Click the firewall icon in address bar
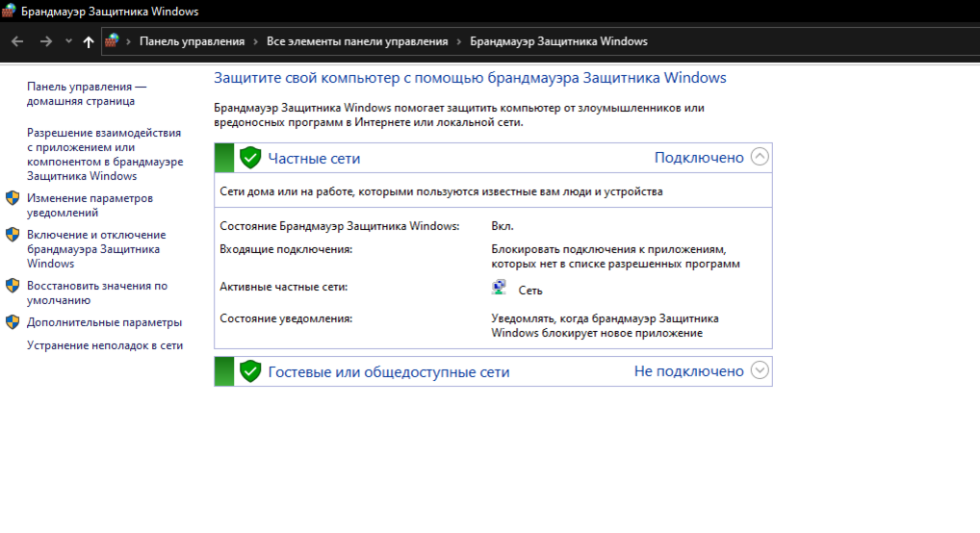 112,41
